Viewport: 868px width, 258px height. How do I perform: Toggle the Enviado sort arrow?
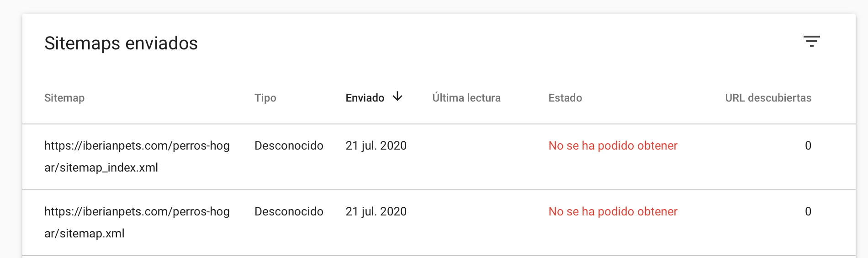coord(397,97)
